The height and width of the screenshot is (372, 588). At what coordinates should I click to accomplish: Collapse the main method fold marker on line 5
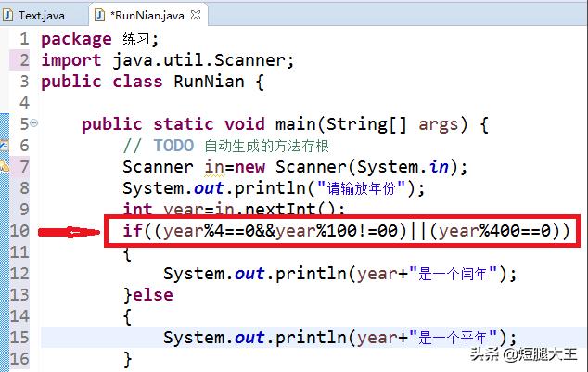click(34, 122)
